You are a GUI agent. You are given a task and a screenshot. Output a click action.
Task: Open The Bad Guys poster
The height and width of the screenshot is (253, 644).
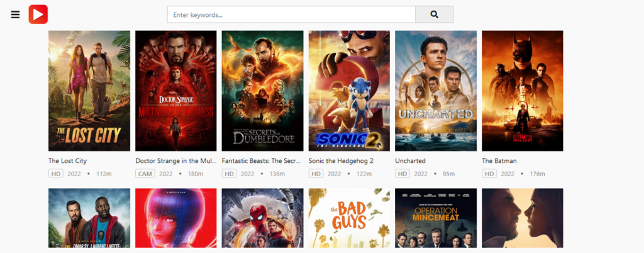[x=349, y=218]
